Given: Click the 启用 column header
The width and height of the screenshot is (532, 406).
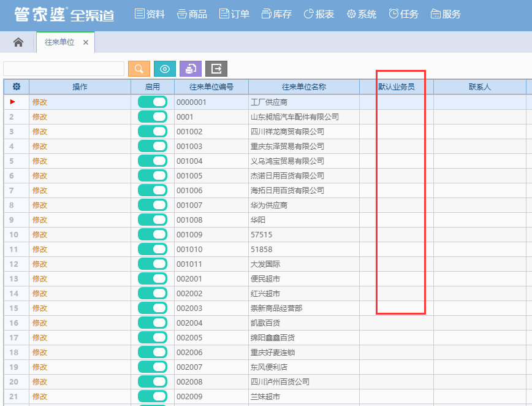Looking at the screenshot, I should click(x=153, y=87).
